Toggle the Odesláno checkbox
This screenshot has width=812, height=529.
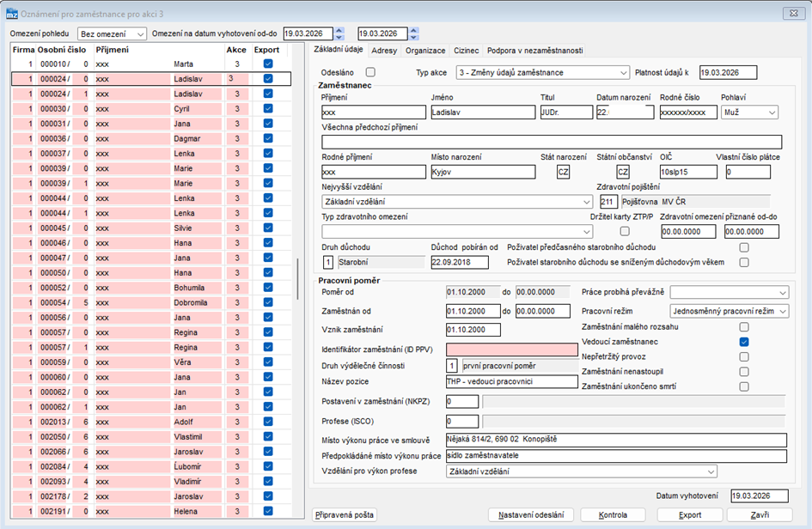(370, 72)
